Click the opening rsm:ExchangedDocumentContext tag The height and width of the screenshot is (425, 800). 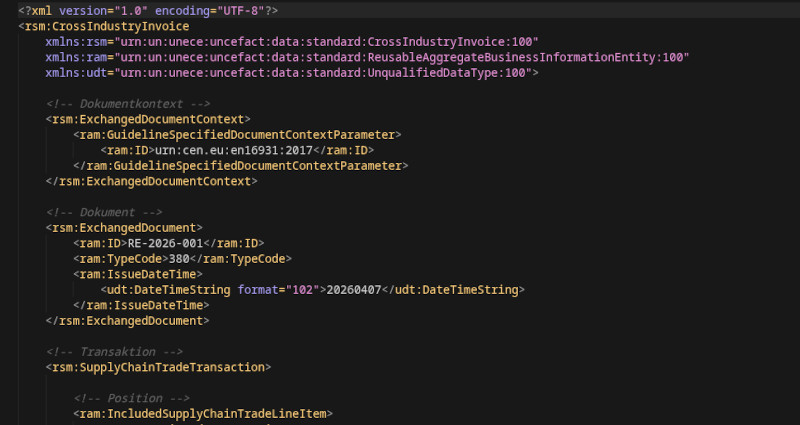coord(150,119)
